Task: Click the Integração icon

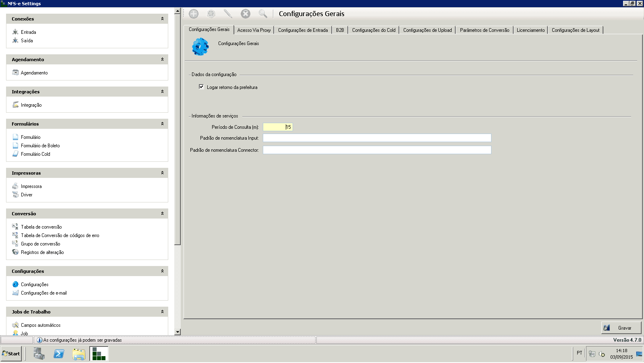Action: coord(15,105)
